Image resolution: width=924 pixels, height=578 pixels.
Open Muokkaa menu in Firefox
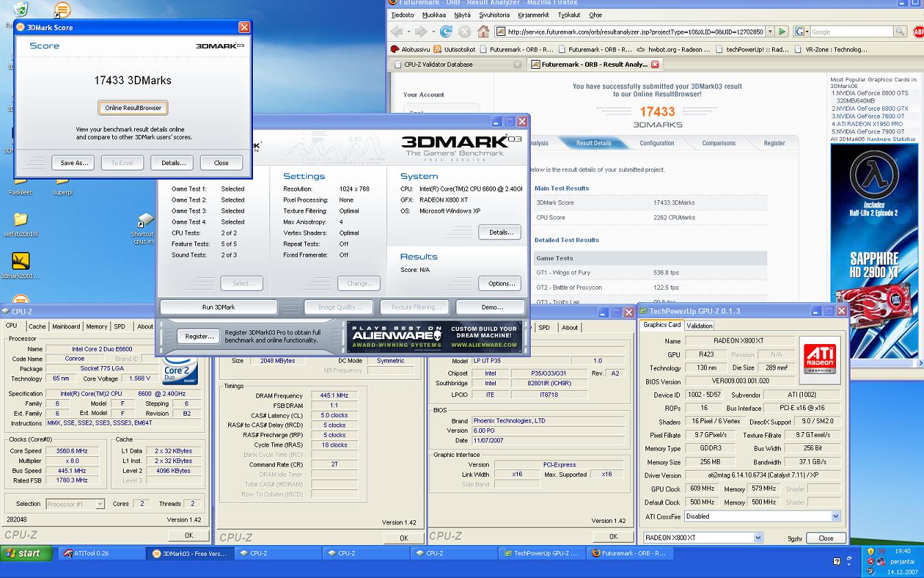pos(434,15)
